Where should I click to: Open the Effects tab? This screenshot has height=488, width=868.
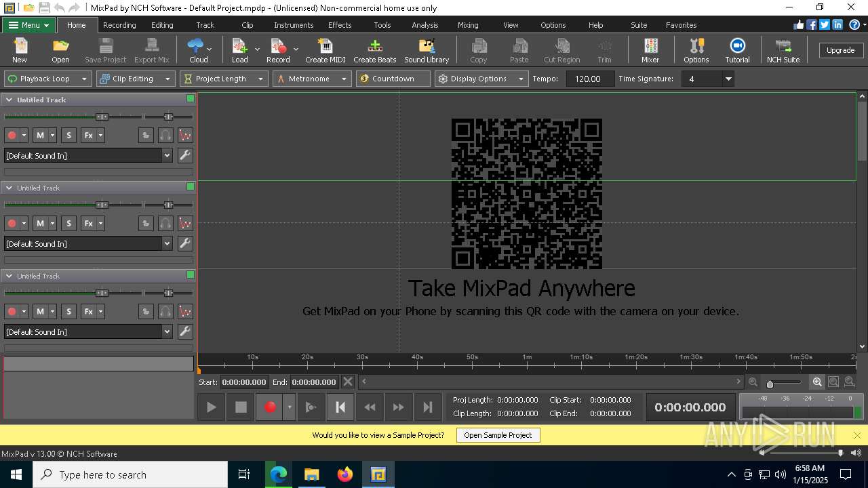pos(340,25)
